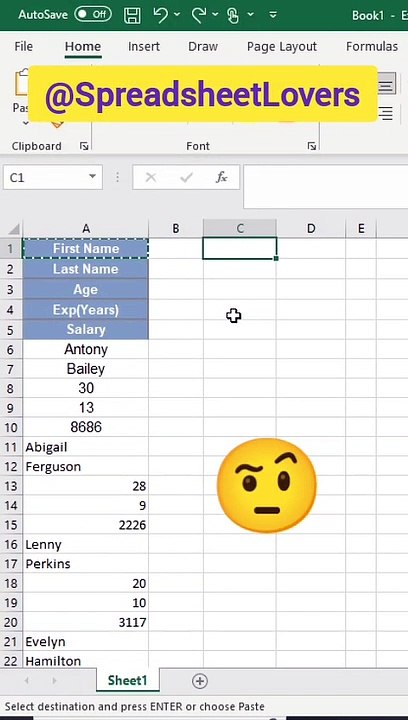Select the Home ribbon tab
The image size is (408, 720).
(x=83, y=46)
